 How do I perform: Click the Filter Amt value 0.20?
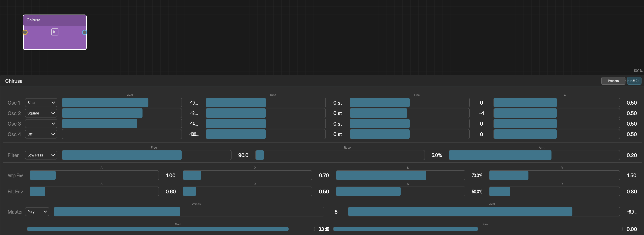pos(632,155)
